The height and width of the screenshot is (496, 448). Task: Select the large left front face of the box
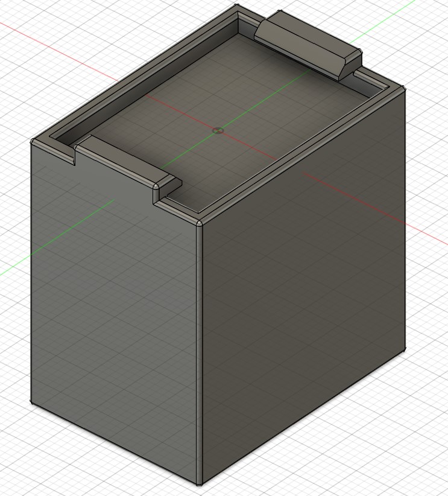114,313
